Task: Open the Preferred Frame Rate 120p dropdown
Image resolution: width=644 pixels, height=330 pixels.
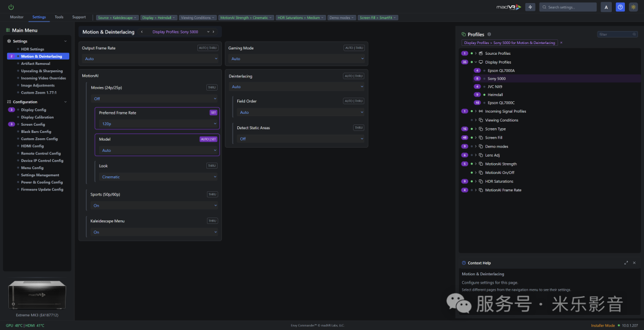Action: pyautogui.click(x=157, y=124)
